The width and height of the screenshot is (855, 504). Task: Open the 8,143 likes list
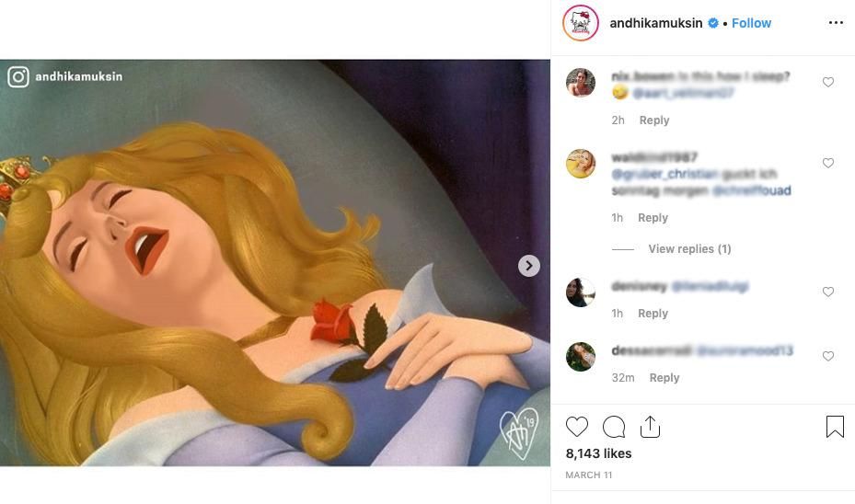click(598, 453)
